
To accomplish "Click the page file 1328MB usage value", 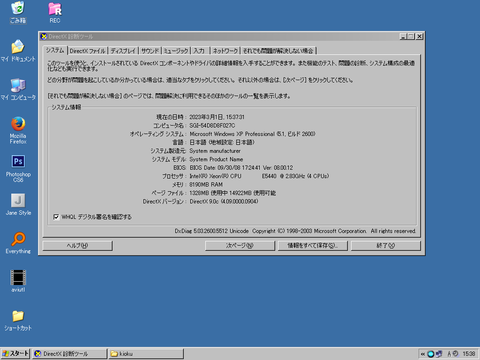I will 233,193.
